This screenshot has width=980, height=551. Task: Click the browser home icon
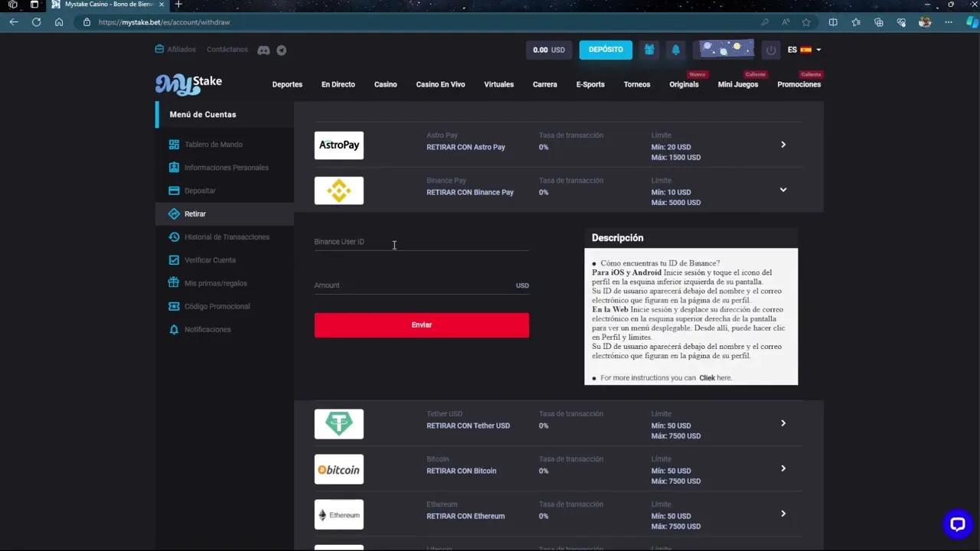pos(59,22)
